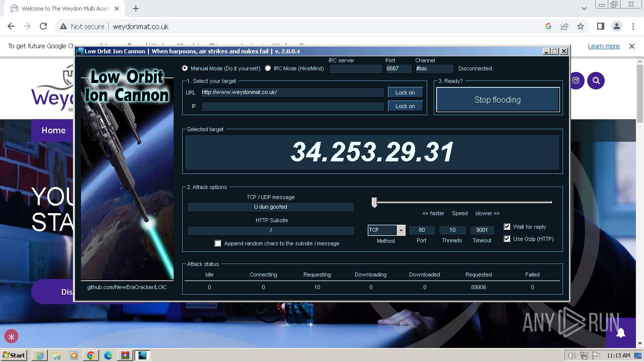Select IRC Mode (HiveMind) radio button
This screenshot has width=644, height=362.
pos(268,68)
